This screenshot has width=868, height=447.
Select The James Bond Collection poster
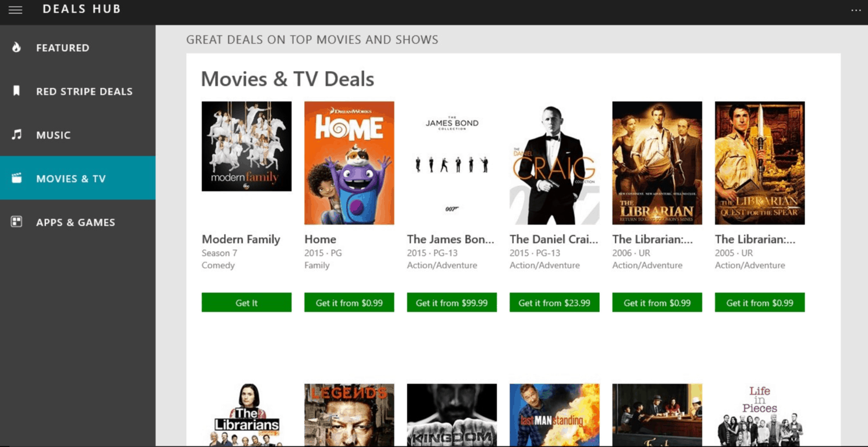coord(451,163)
